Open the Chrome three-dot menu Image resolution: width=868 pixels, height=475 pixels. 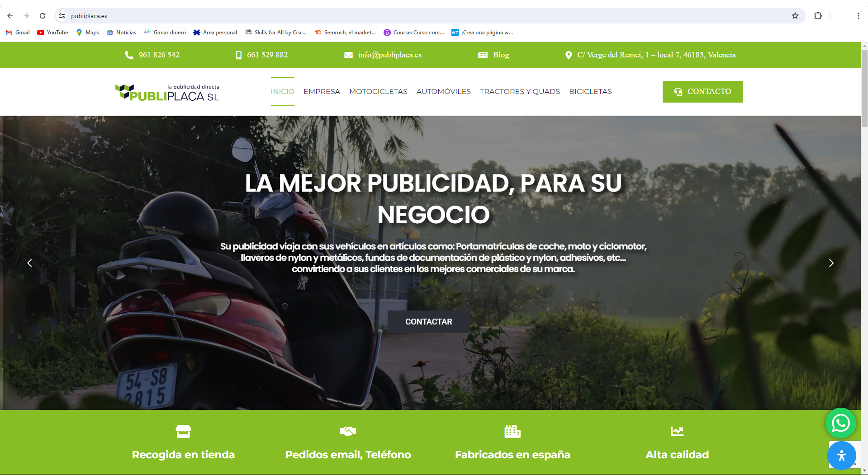tap(858, 16)
